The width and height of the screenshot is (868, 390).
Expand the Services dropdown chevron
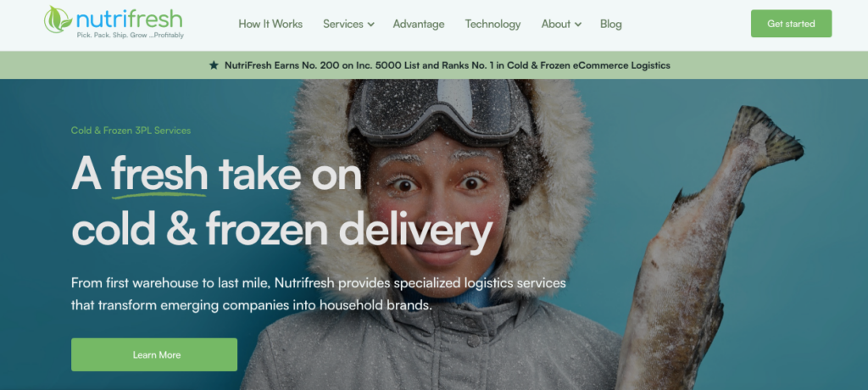tap(371, 25)
